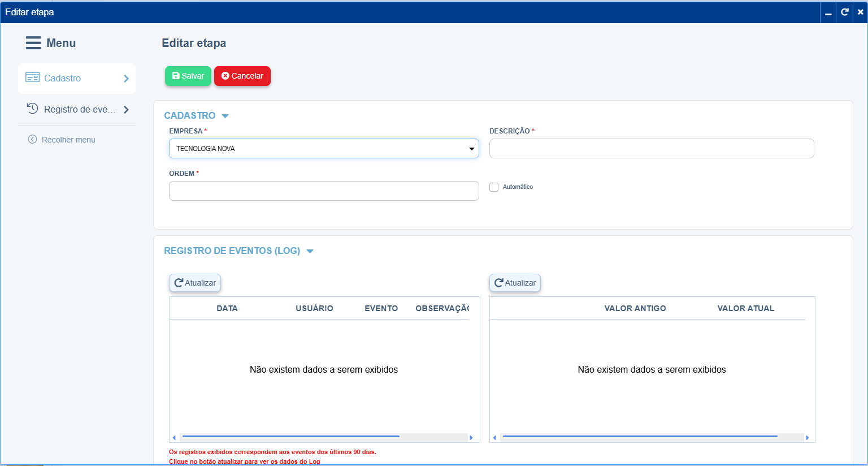Viewport: 868px width, 466px height.
Task: Click inside the DESCRIÇÃO input field
Action: tap(650, 148)
